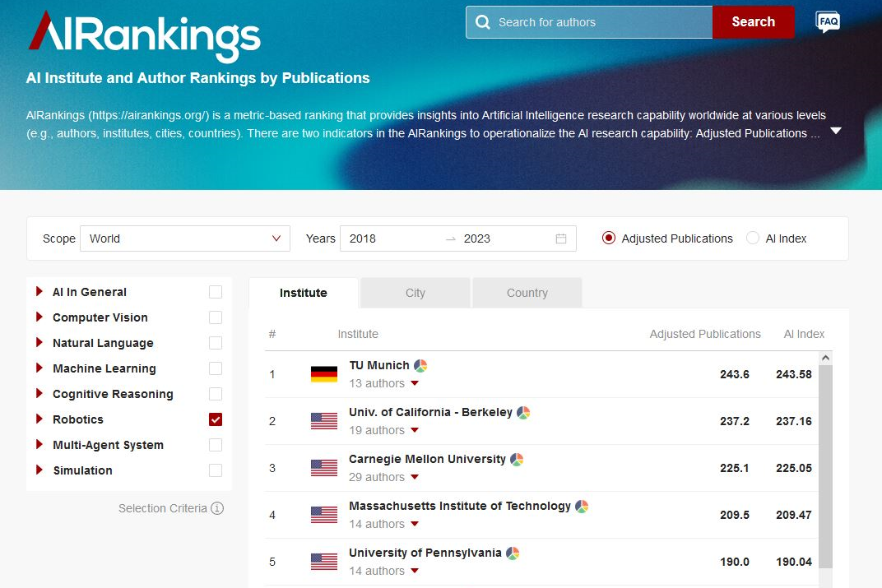The height and width of the screenshot is (588, 882).
Task: Click pie chart icon next to Massachusetts Institute of Technology
Action: point(582,507)
